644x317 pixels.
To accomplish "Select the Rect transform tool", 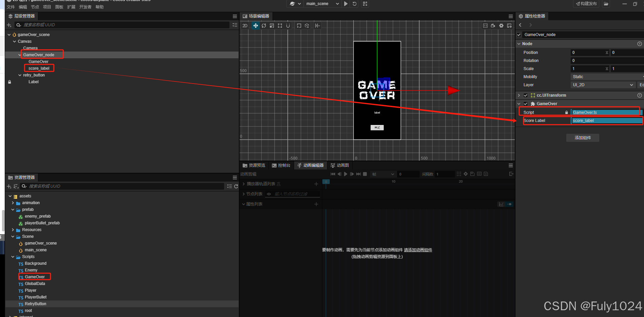I will click(280, 26).
